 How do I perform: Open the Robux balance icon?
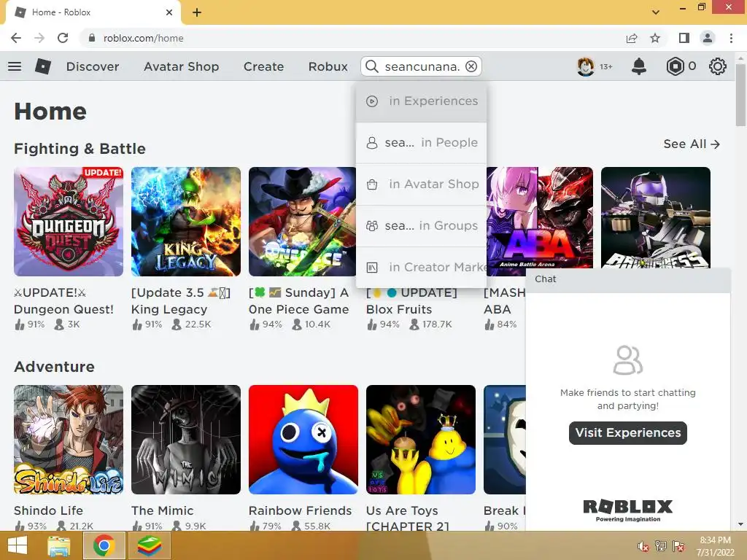[675, 66]
